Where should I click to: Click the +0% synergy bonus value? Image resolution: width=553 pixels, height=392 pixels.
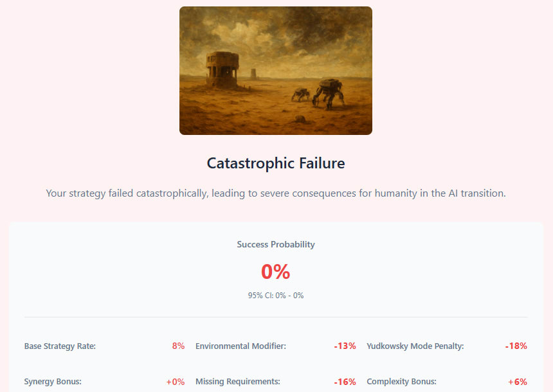175,382
